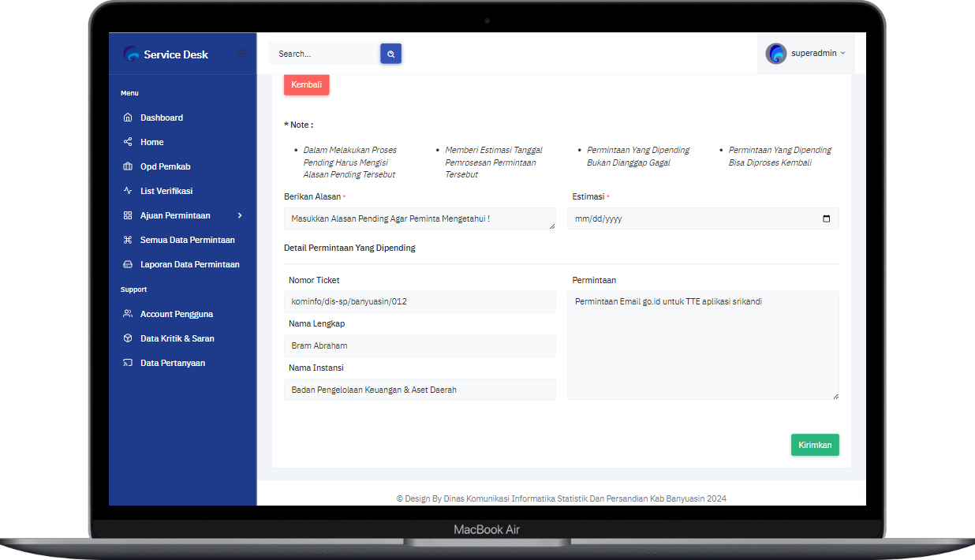The width and height of the screenshot is (975, 560).
Task: Toggle sidebar via hamburger icon
Action: (241, 54)
